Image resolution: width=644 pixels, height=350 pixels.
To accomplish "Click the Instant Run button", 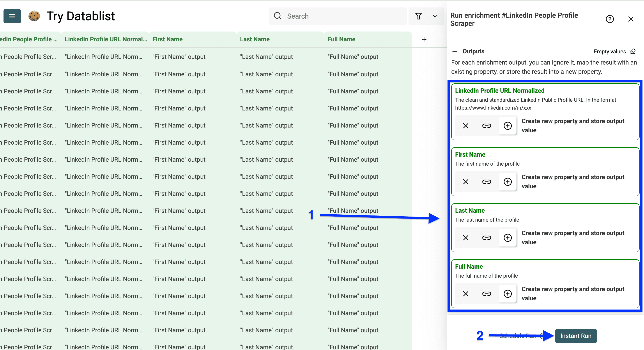I will point(576,336).
